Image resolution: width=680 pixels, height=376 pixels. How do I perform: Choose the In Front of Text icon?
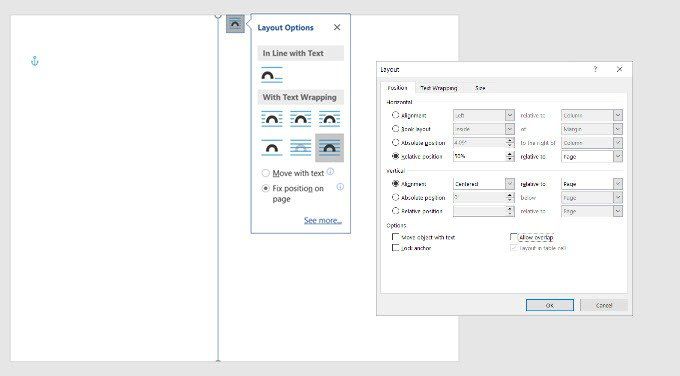(329, 148)
